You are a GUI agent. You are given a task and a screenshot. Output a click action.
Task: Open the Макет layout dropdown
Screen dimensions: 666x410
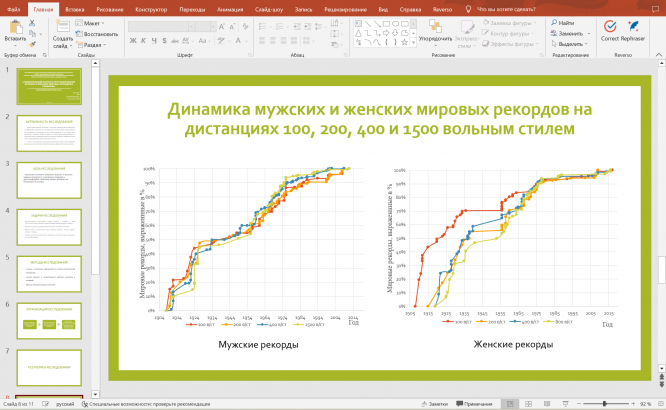coord(90,23)
